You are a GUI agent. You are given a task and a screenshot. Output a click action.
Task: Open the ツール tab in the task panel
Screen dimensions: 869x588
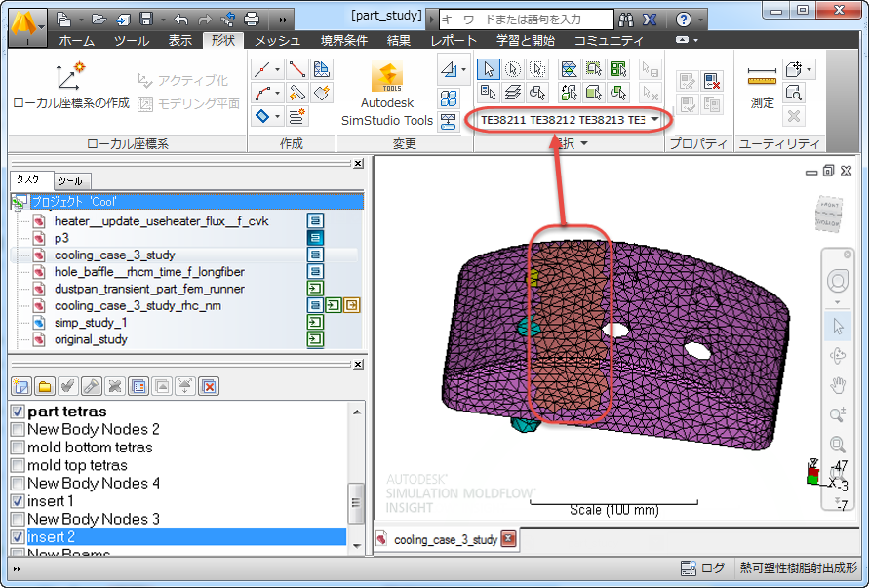tap(70, 181)
